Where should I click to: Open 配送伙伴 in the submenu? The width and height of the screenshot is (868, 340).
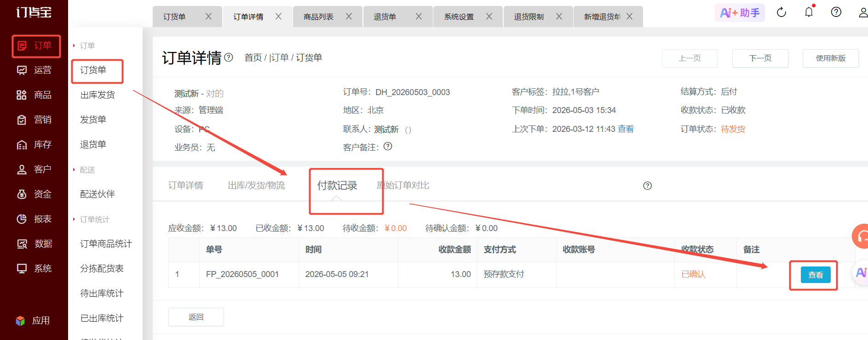click(98, 194)
